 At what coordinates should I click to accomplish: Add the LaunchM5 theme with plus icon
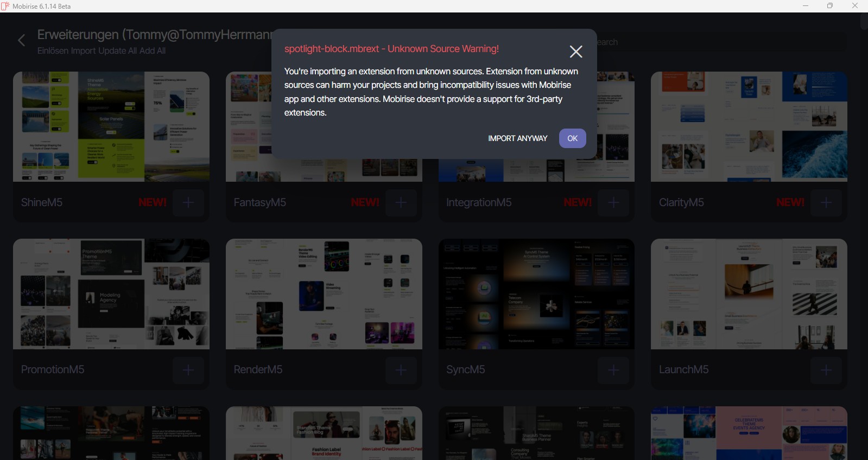826,369
